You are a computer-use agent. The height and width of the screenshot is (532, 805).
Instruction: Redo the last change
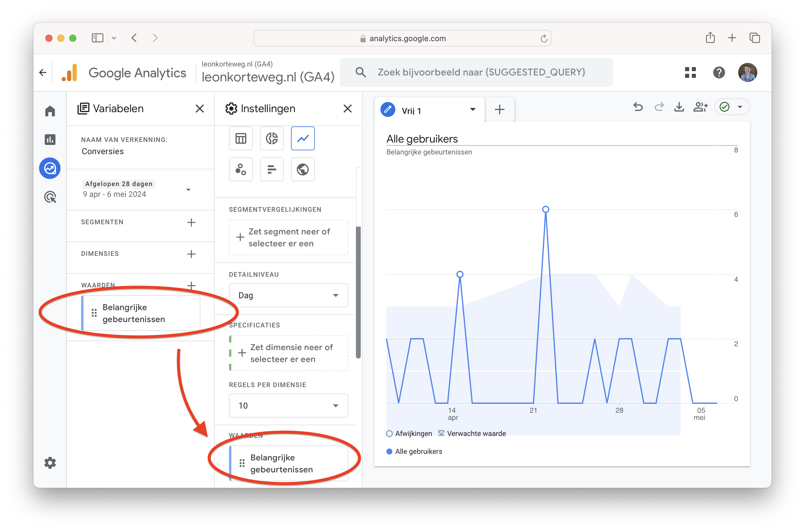pyautogui.click(x=659, y=107)
